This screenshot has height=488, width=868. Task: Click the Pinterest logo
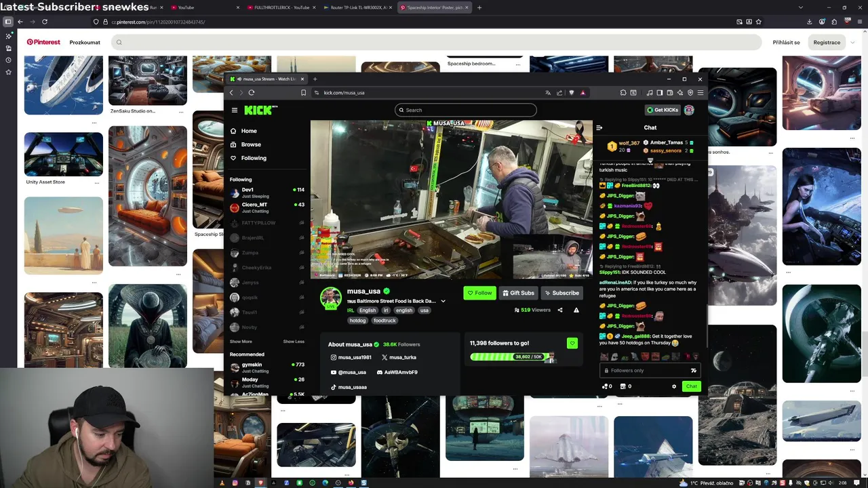tap(43, 42)
